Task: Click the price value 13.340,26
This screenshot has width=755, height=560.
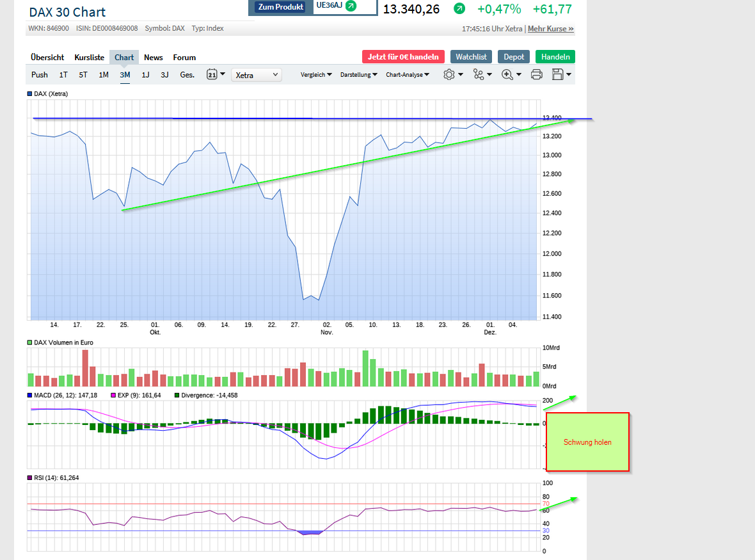Action: [x=411, y=9]
